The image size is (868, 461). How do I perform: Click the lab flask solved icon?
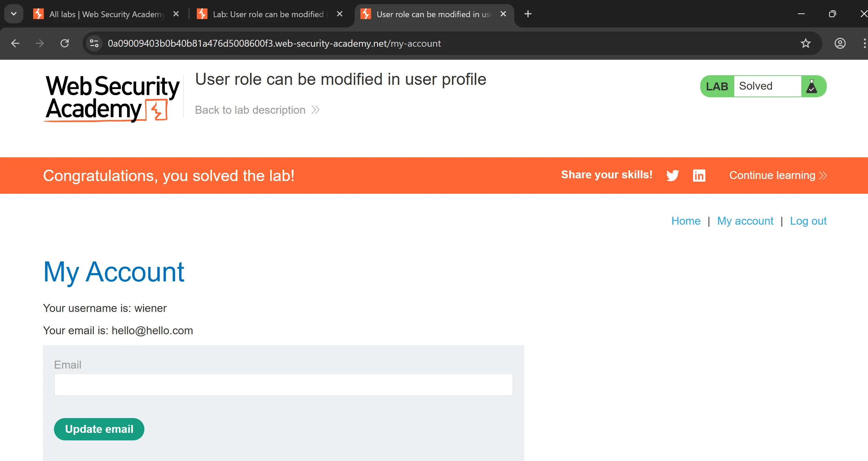pyautogui.click(x=812, y=86)
